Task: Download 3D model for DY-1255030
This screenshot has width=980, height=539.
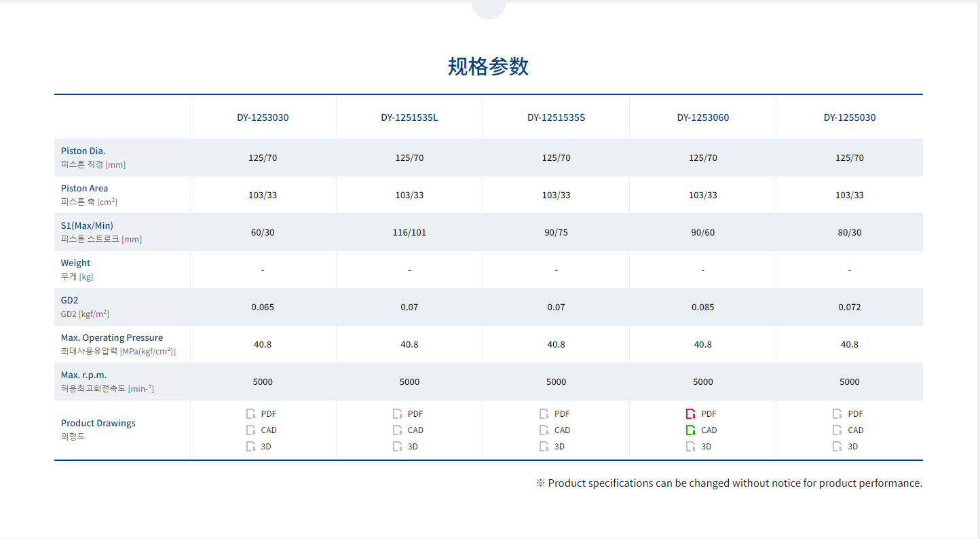Action: [845, 446]
